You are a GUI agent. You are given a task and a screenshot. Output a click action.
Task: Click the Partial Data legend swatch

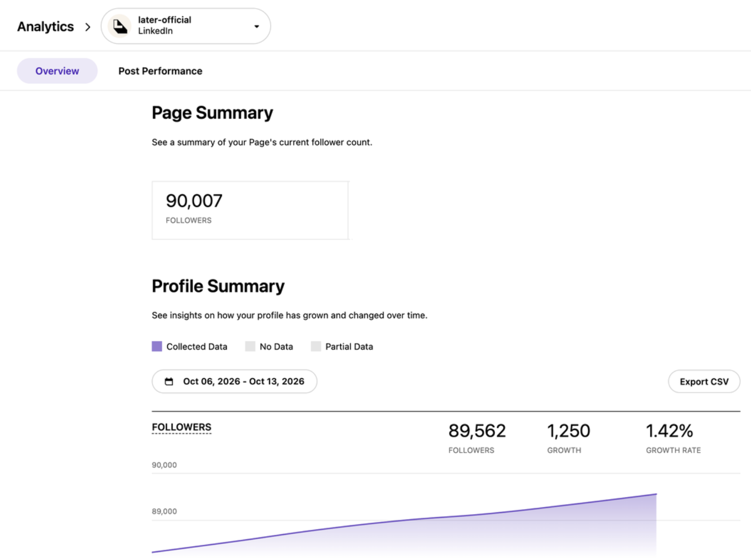[x=316, y=346]
